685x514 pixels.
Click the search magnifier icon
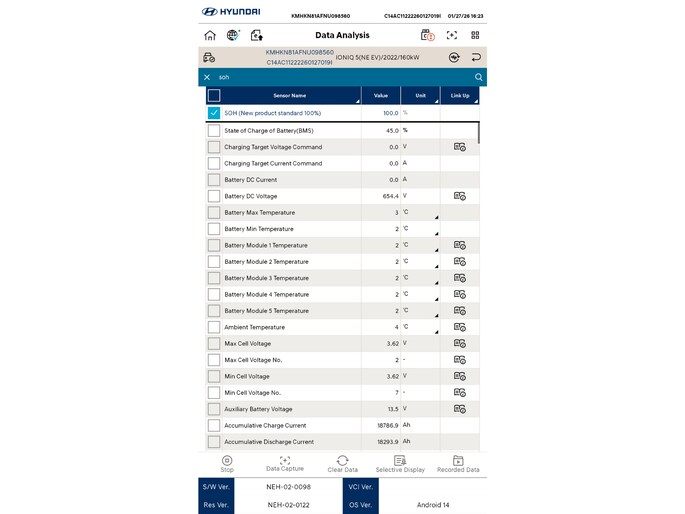pyautogui.click(x=479, y=77)
